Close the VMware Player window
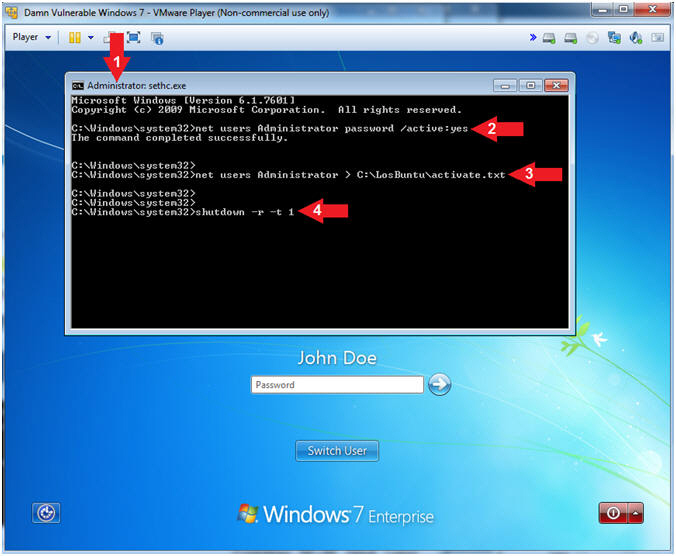 click(652, 9)
